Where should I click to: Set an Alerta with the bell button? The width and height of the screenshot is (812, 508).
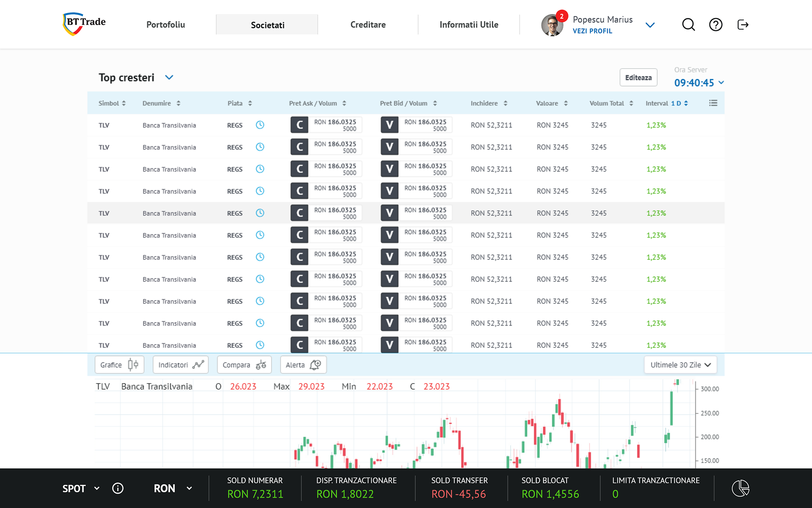click(x=303, y=365)
